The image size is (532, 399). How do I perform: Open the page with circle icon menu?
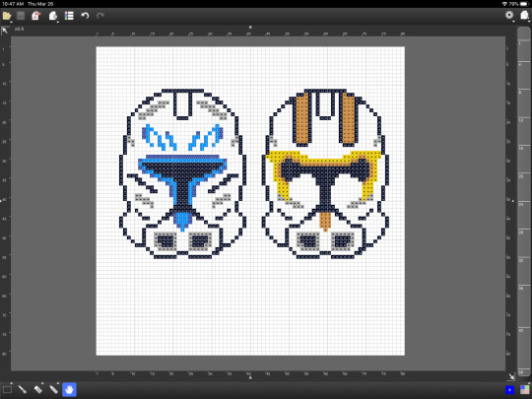click(x=53, y=16)
